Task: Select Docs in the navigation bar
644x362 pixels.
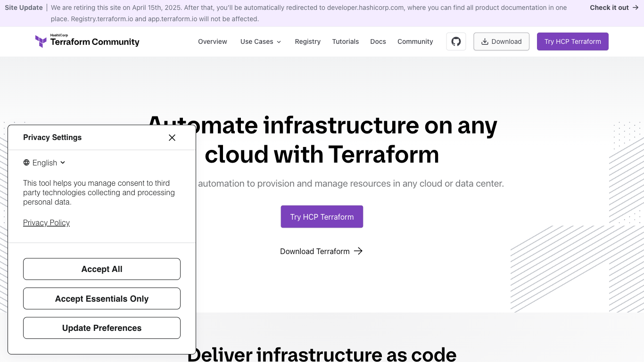Action: coord(378,41)
